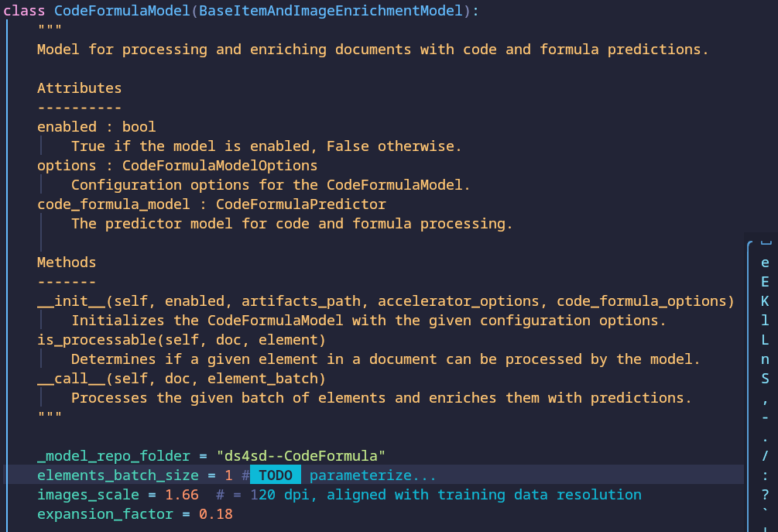
Task: Select the 'S' key hint in side popup
Action: click(765, 379)
